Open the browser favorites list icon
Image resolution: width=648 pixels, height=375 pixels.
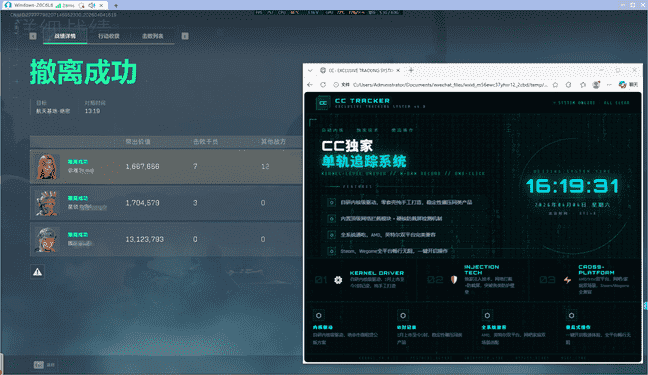coord(583,85)
